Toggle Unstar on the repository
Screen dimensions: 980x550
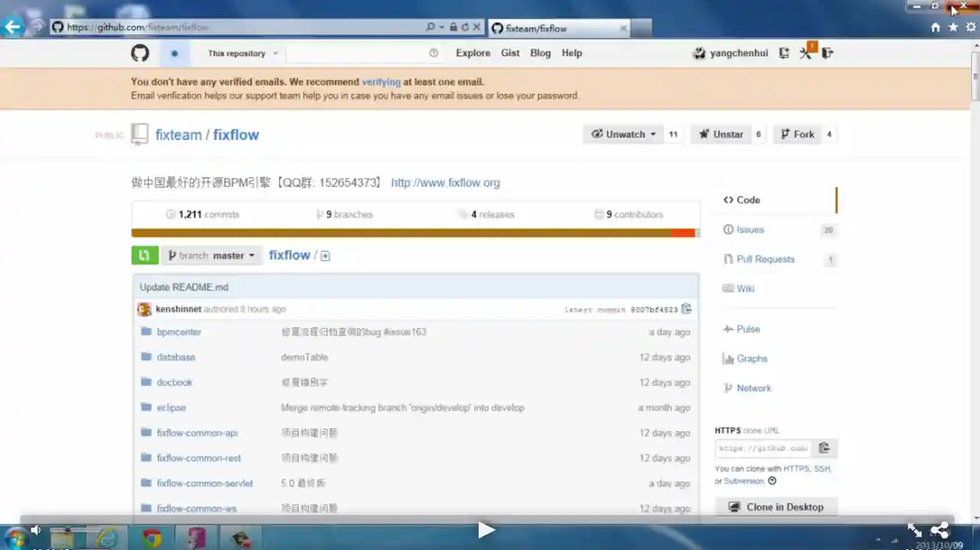(x=721, y=134)
